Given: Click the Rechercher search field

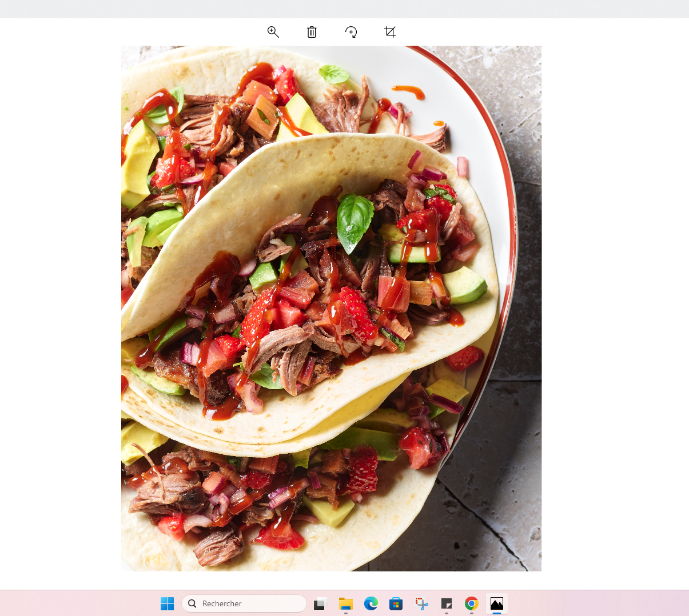Looking at the screenshot, I should 244,603.
